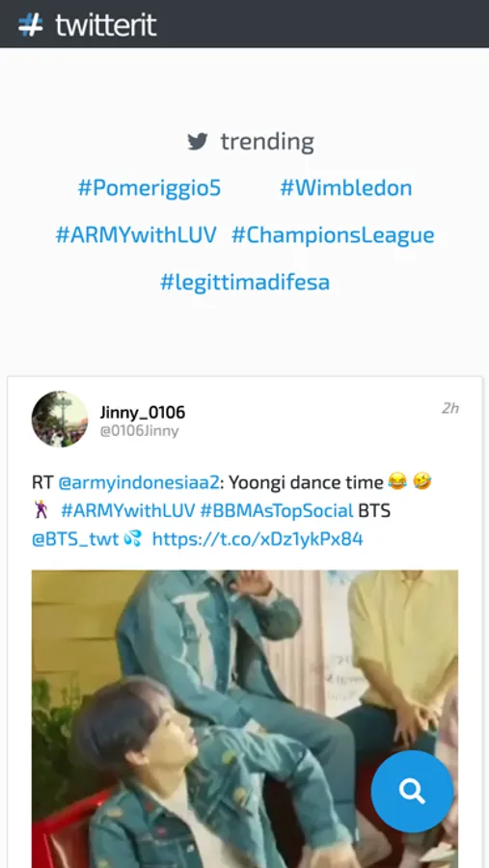Click the Jinny_0106 display name
489x868 pixels.
click(x=143, y=413)
